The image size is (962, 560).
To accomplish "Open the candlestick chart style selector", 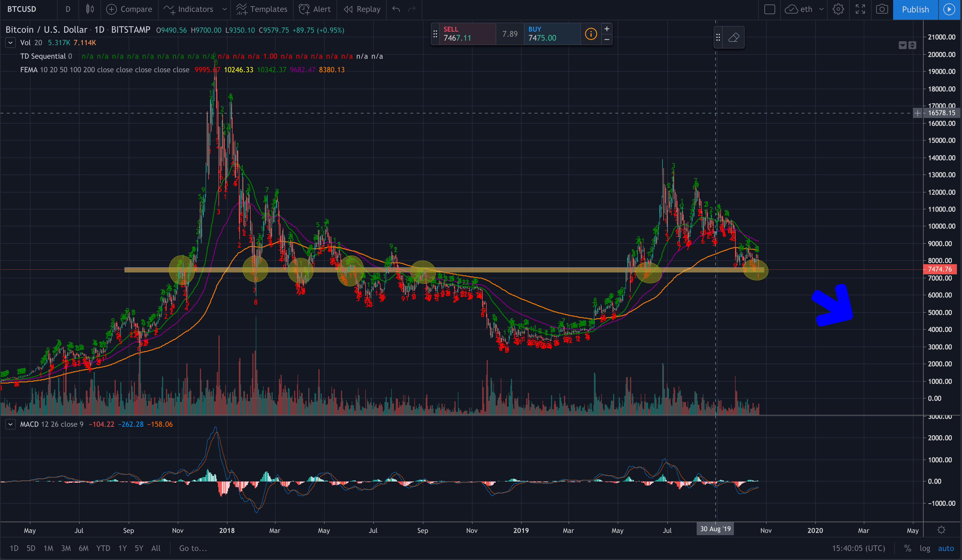I will point(90,9).
